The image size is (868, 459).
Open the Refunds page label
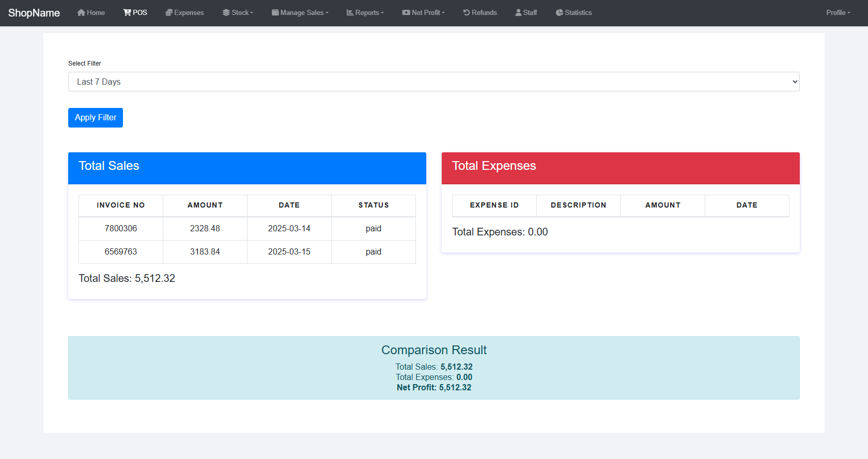click(484, 12)
